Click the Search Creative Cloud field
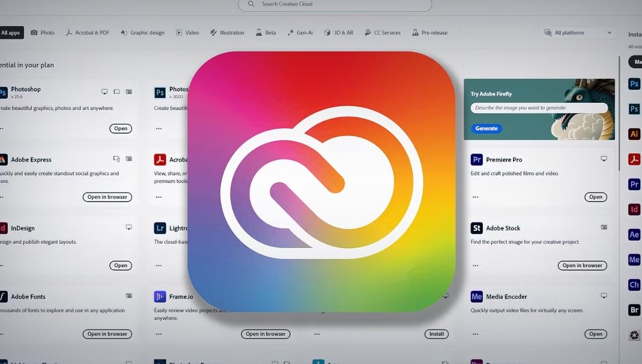642x364 pixels. click(x=335, y=4)
